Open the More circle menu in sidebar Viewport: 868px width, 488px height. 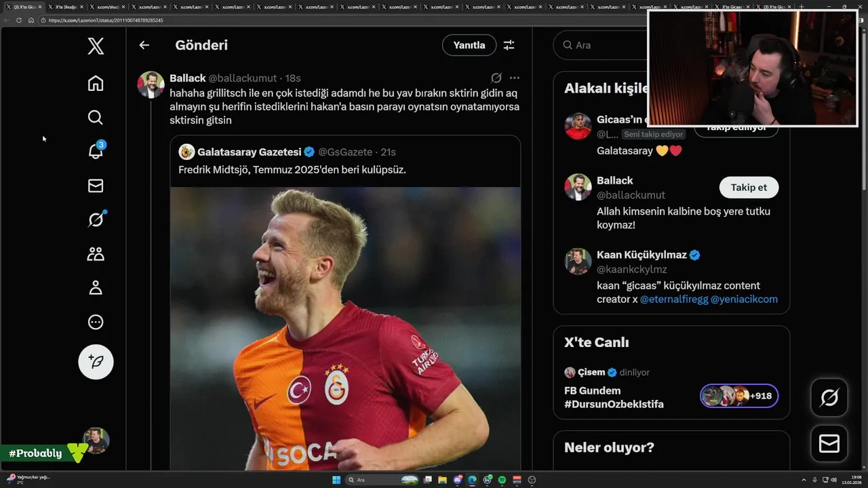96,322
